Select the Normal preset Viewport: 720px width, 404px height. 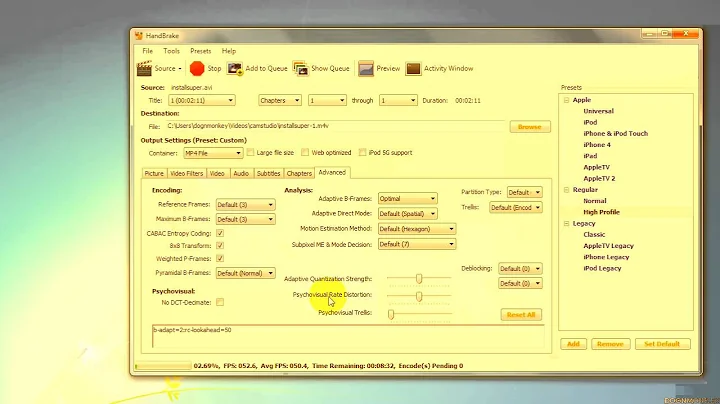[595, 201]
